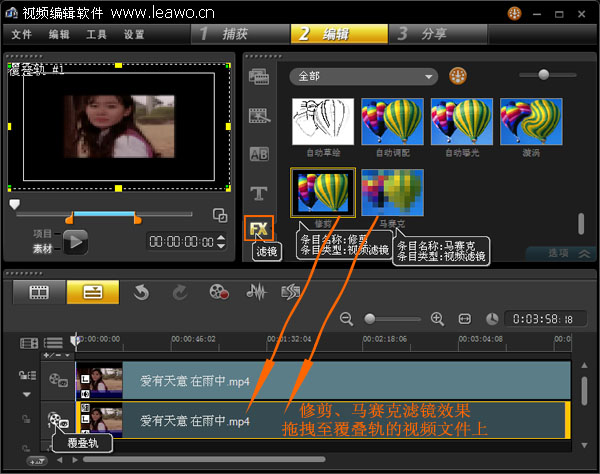Click the Undo arrow in timeline toolbar
600x474 pixels.
pyautogui.click(x=141, y=292)
